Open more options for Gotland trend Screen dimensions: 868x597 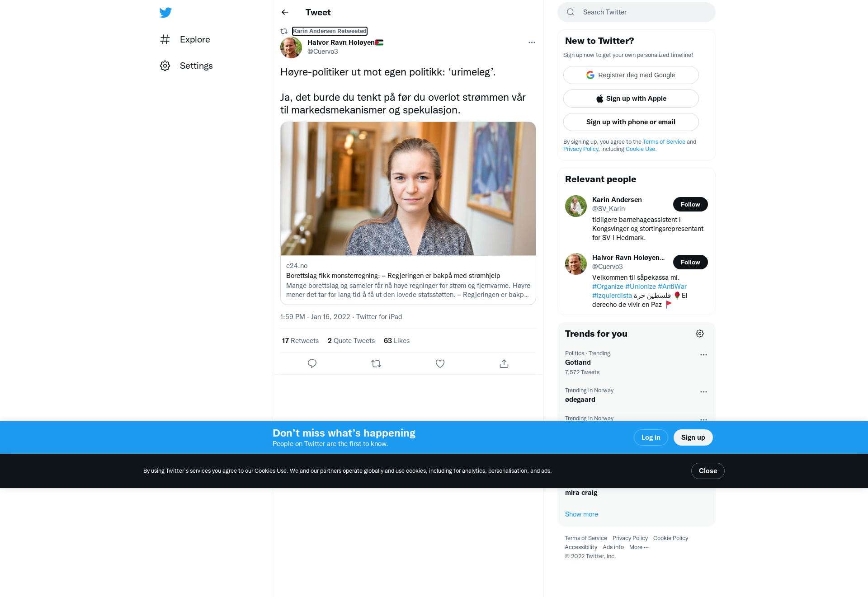coord(703,355)
